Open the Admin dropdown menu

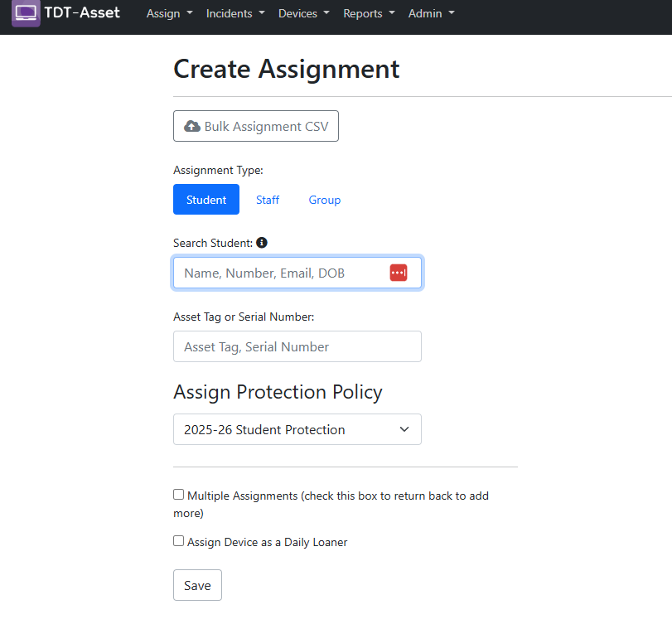click(431, 13)
